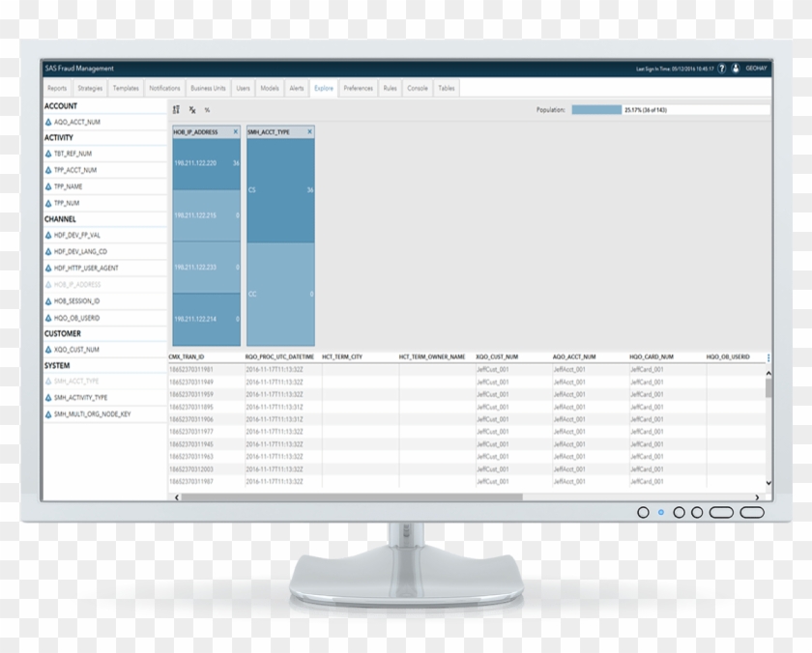Click the user profile icon near GECHAY
This screenshot has height=653, width=812.
[x=736, y=69]
